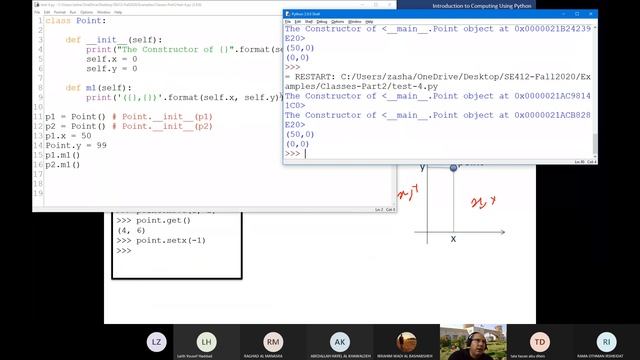
Task: Open Options menu in Python Shell window
Action: click(x=338, y=22)
